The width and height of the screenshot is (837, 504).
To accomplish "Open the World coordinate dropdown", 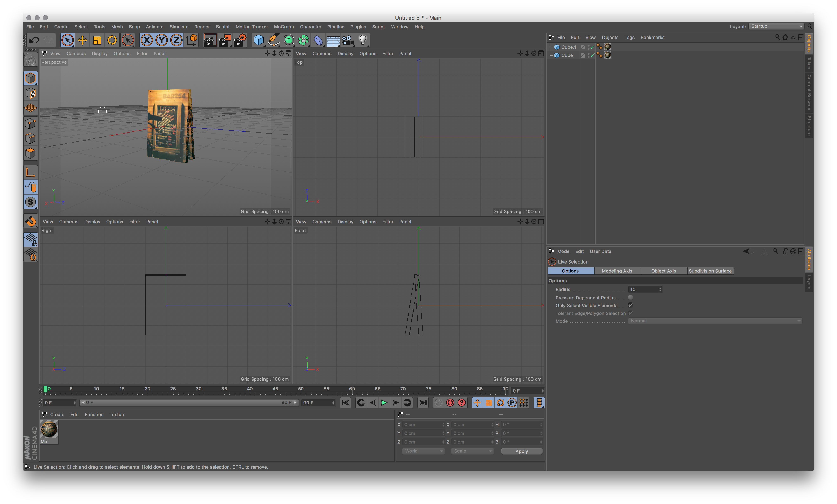I will [423, 451].
